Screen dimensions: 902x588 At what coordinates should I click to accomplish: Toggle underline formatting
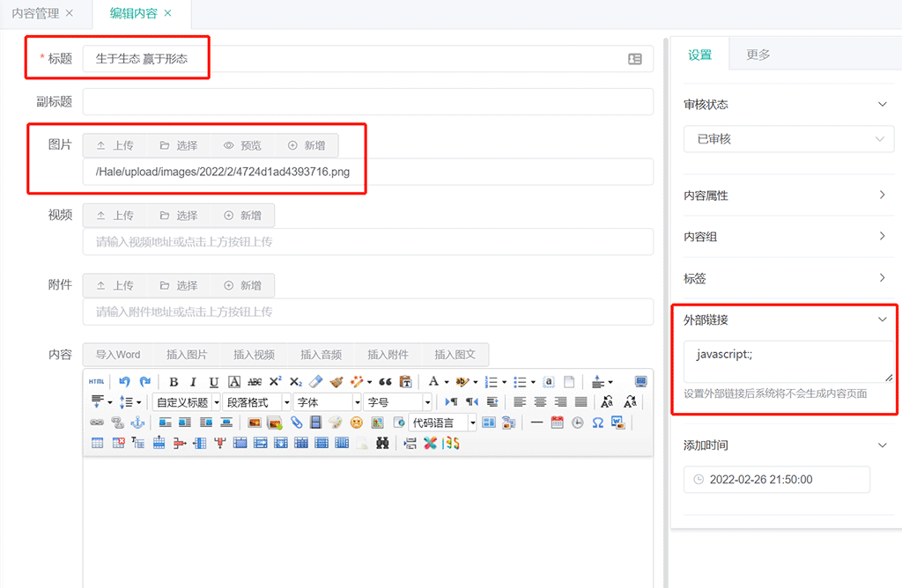click(213, 382)
